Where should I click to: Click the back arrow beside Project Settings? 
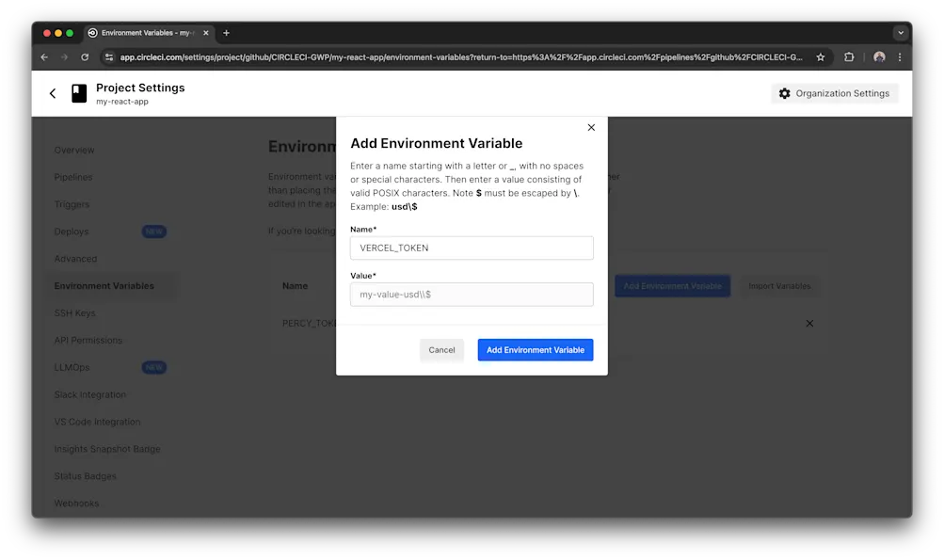pos(53,93)
